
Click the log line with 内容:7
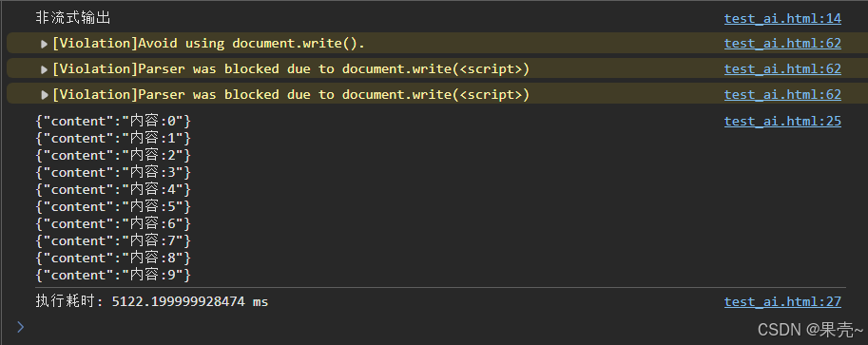click(113, 240)
